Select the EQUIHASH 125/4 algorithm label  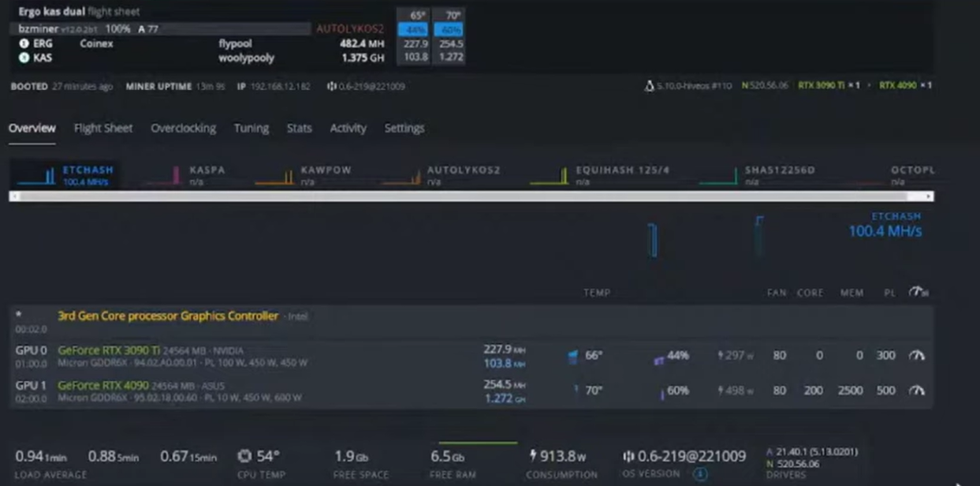click(x=623, y=170)
